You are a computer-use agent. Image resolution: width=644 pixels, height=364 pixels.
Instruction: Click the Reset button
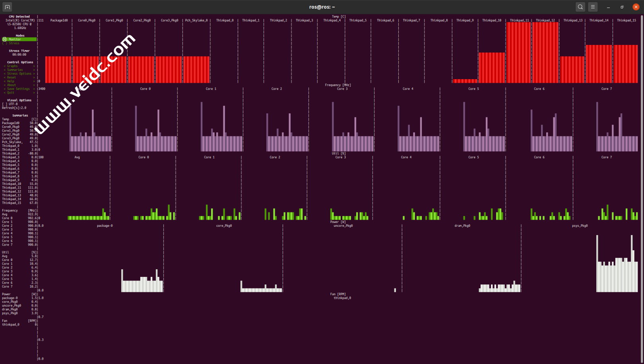pyautogui.click(x=12, y=78)
